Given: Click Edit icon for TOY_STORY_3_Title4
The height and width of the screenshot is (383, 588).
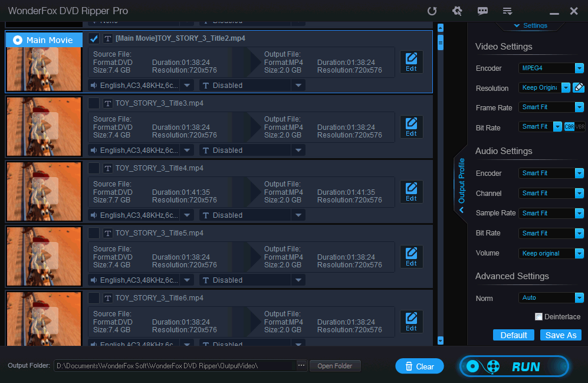Looking at the screenshot, I should [x=412, y=192].
